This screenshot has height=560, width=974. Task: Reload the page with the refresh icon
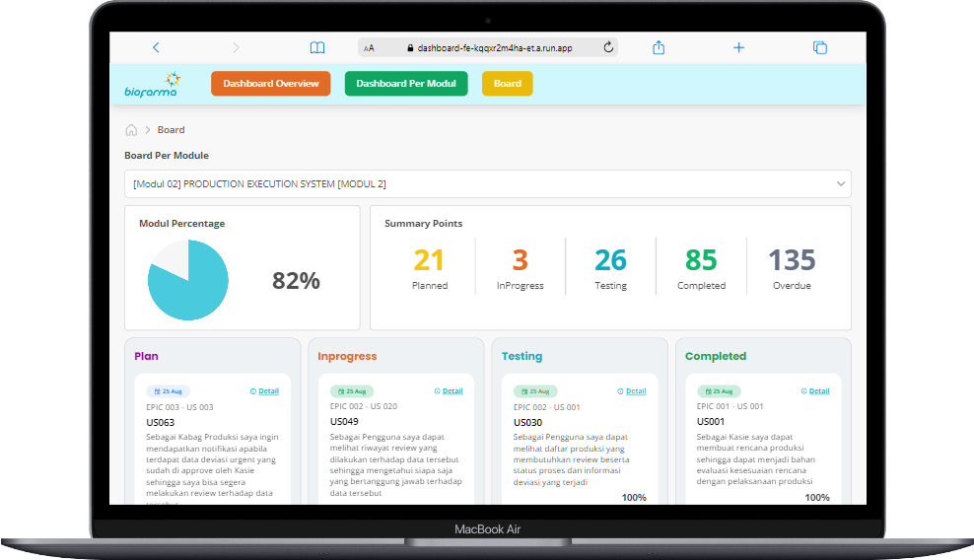(x=608, y=47)
